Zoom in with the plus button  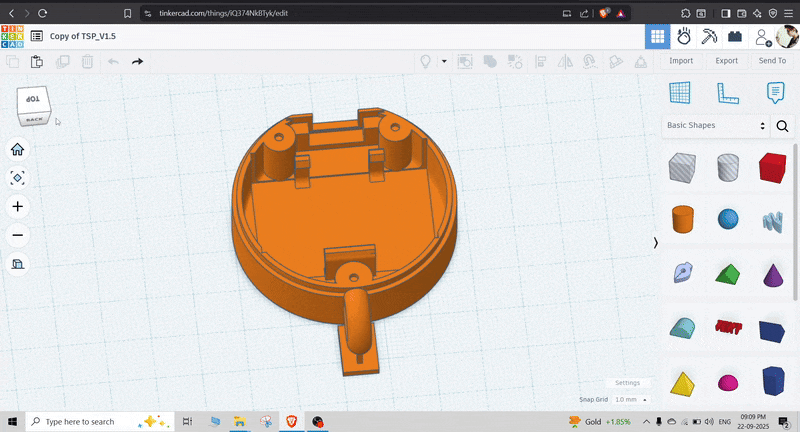coord(18,207)
